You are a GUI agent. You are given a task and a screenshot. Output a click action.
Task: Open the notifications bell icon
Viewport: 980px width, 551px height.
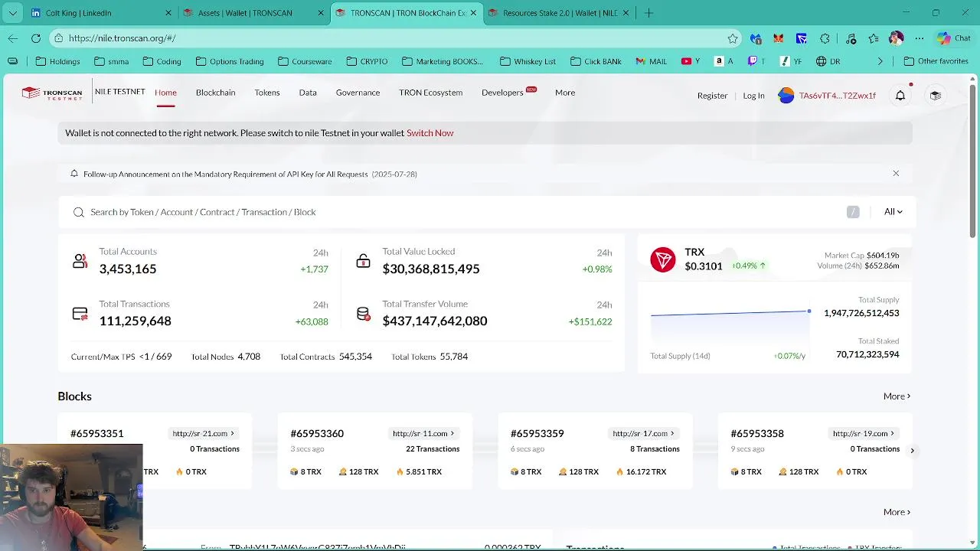900,96
